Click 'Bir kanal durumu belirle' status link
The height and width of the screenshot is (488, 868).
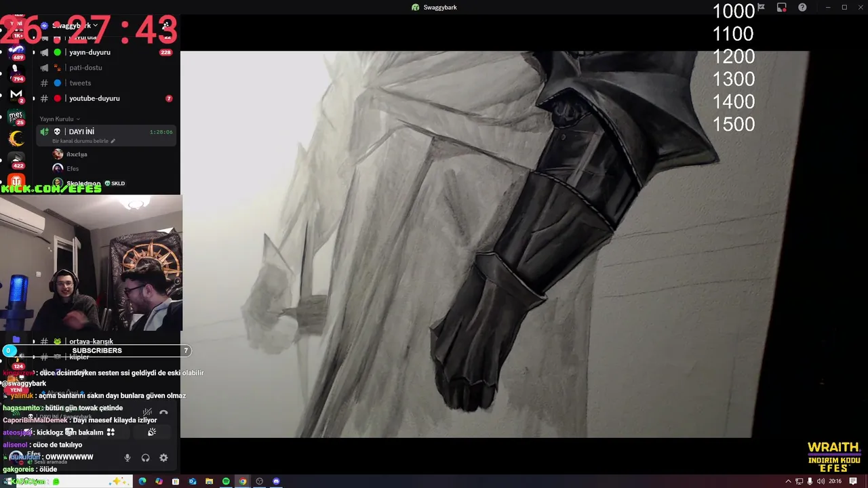(84, 141)
